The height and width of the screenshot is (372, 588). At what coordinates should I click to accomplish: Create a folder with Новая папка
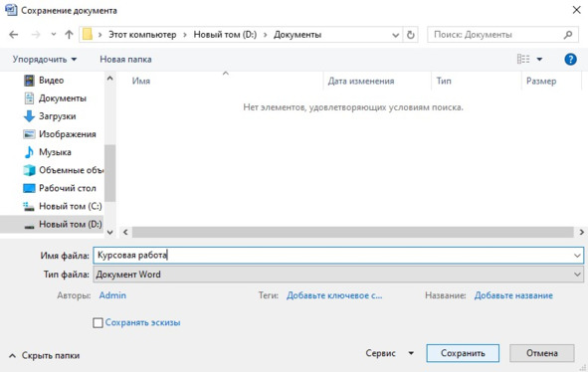coord(125,60)
